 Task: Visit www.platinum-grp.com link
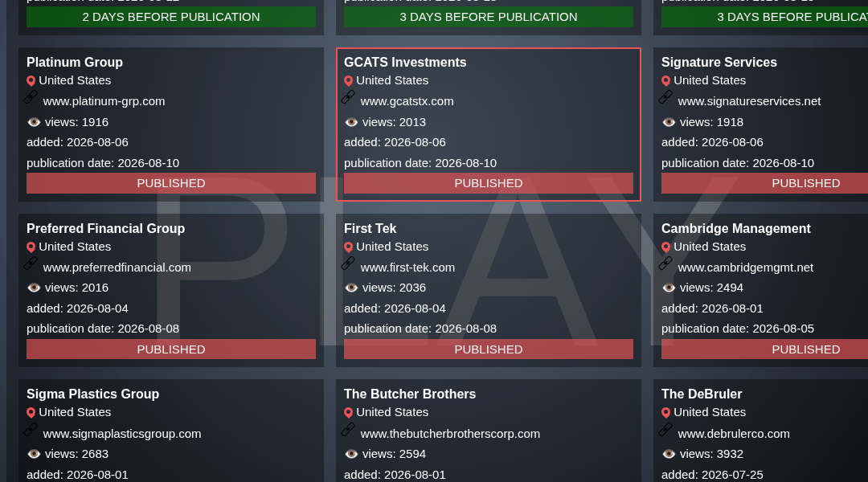pos(104,101)
